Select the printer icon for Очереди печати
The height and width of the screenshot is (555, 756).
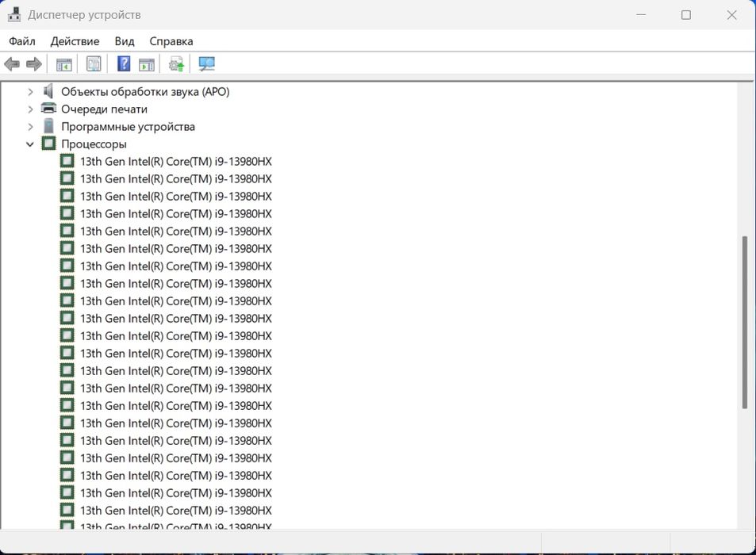48,109
